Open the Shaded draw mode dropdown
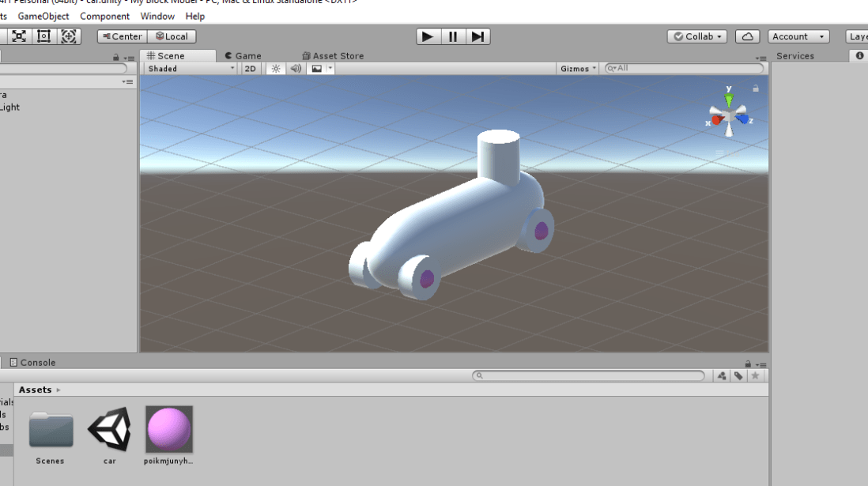868x486 pixels. click(x=191, y=69)
